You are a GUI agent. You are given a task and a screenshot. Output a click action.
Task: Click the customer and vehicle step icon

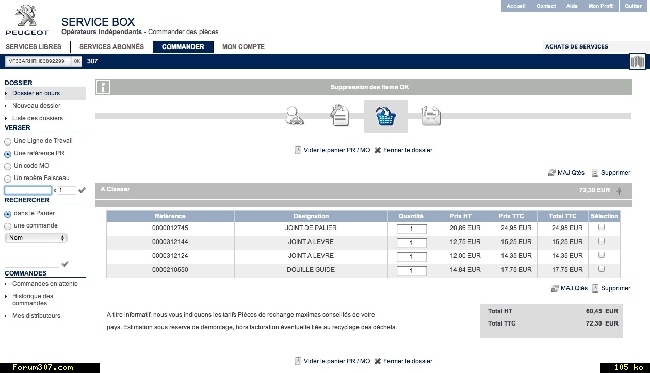tap(294, 116)
